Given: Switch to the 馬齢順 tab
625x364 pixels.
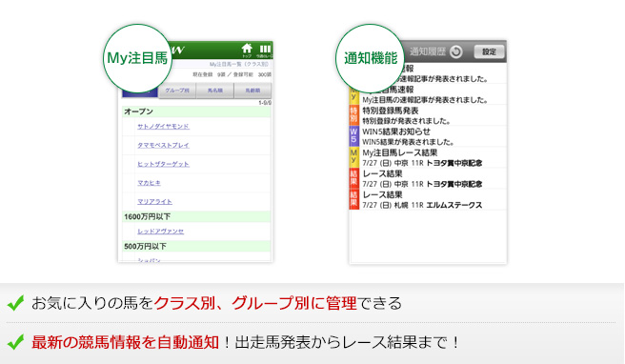Looking at the screenshot, I should point(252,91).
